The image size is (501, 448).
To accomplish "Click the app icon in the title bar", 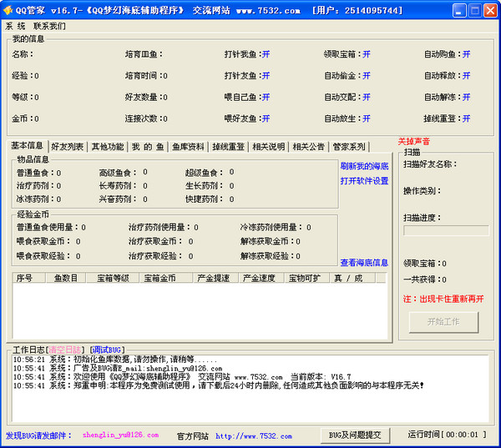I will click(x=8, y=11).
